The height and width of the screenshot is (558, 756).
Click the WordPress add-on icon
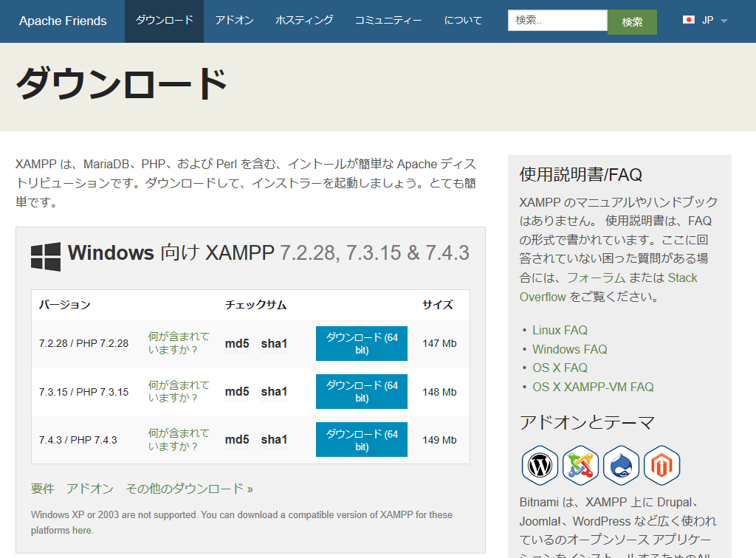(540, 466)
